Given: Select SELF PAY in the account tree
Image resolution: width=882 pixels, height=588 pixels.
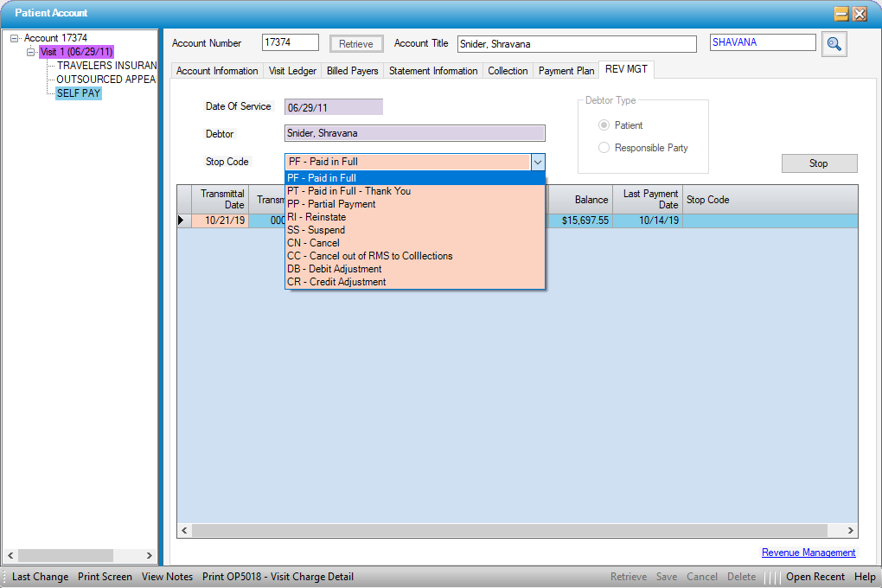Looking at the screenshot, I should (x=79, y=93).
